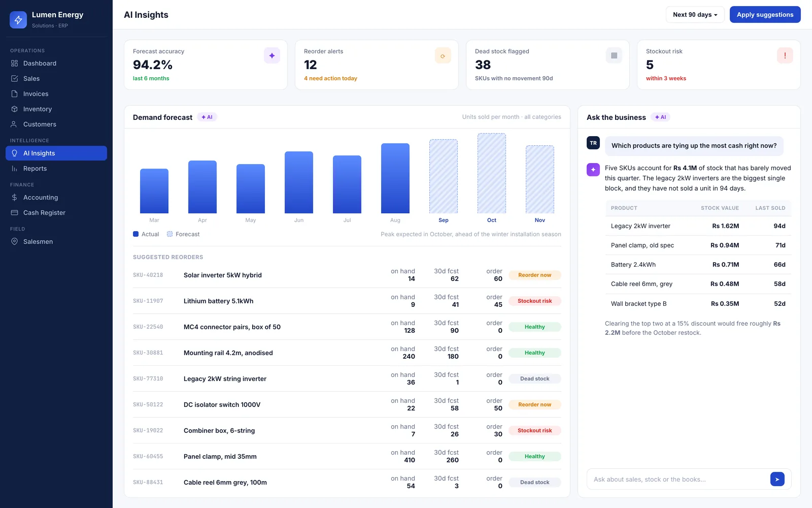
Task: Click the STOCK VALUE column header
Action: tap(720, 208)
